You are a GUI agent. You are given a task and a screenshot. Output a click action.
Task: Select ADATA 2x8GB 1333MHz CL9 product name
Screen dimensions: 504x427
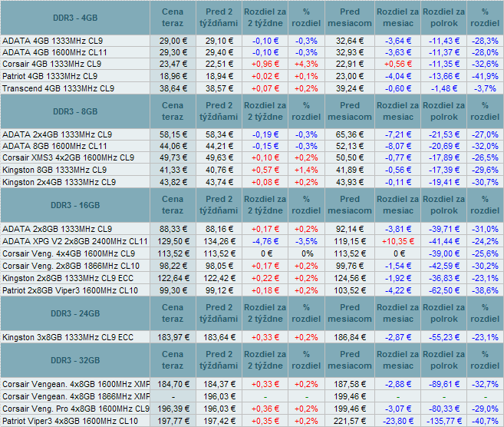pyautogui.click(x=58, y=229)
